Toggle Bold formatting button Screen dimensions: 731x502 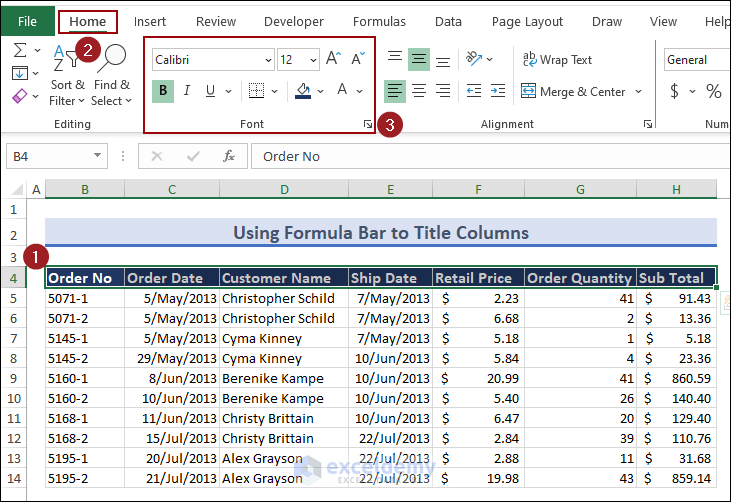pos(162,91)
